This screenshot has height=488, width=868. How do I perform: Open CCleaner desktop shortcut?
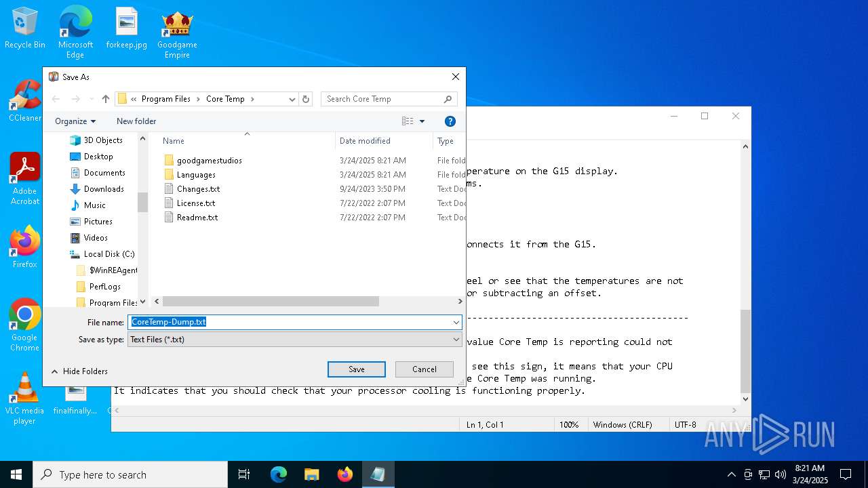click(x=25, y=100)
